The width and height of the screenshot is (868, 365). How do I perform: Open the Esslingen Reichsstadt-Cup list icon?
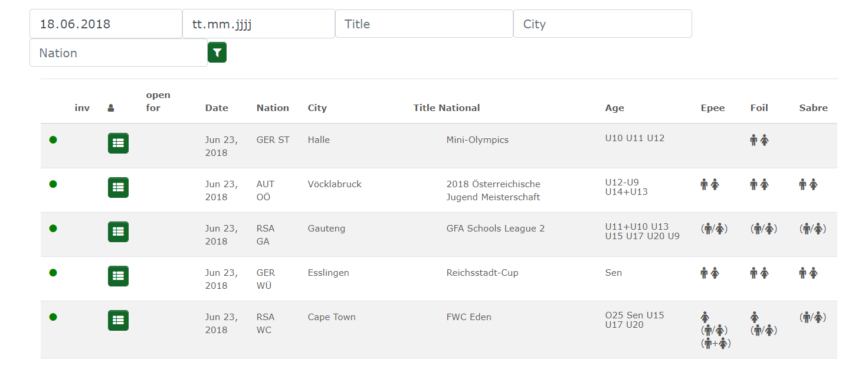point(118,276)
